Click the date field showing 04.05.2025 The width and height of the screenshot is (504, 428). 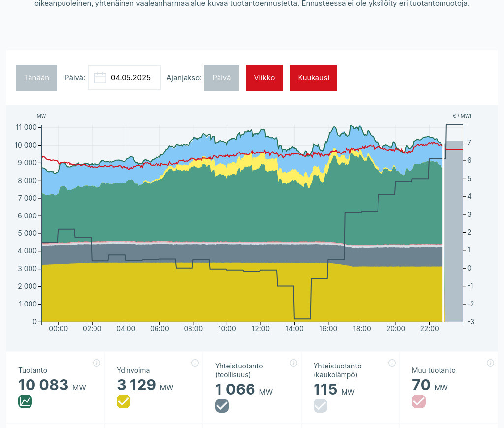(130, 78)
